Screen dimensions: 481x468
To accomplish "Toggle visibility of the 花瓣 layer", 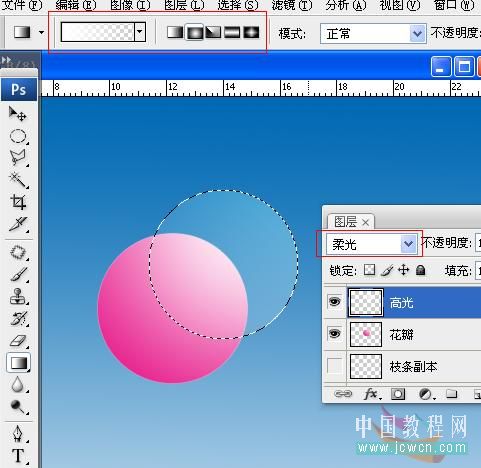I will pyautogui.click(x=335, y=334).
